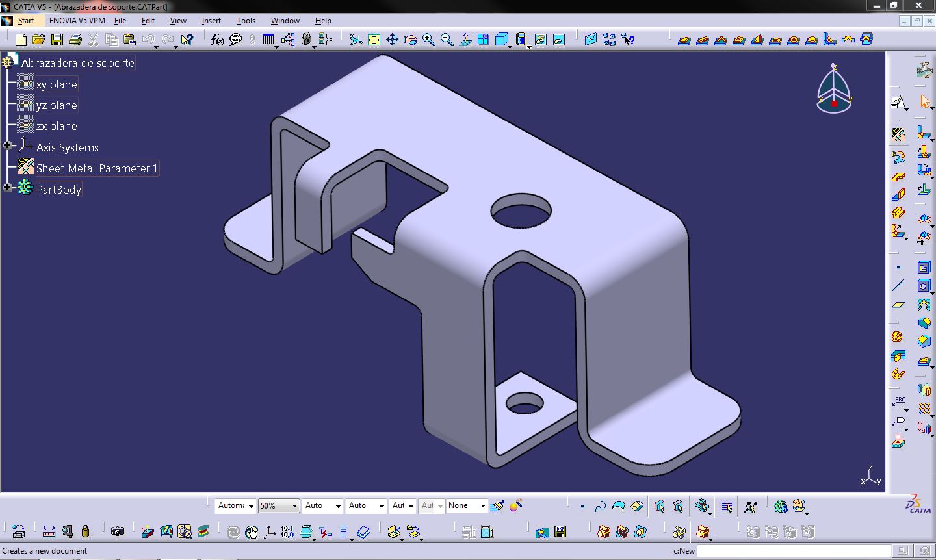Click the Isometric View cube icon

click(500, 40)
